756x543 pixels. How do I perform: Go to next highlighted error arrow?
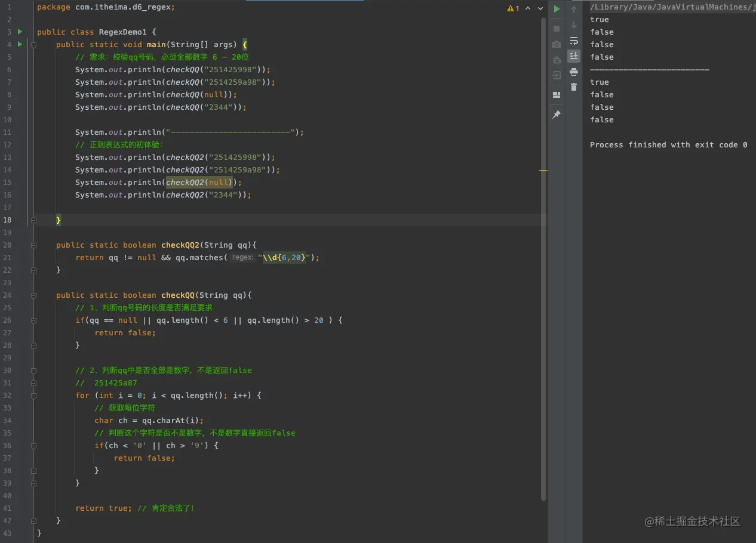click(540, 8)
